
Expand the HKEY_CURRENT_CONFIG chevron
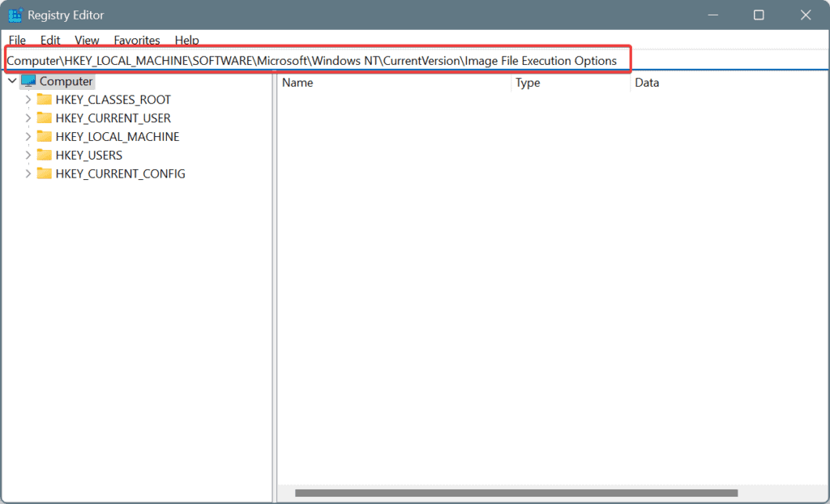tap(28, 173)
